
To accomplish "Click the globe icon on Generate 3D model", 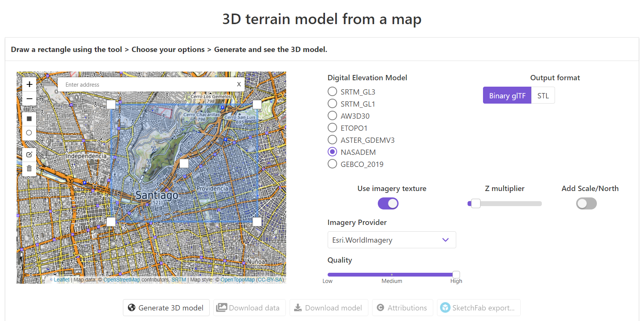I will 132,307.
